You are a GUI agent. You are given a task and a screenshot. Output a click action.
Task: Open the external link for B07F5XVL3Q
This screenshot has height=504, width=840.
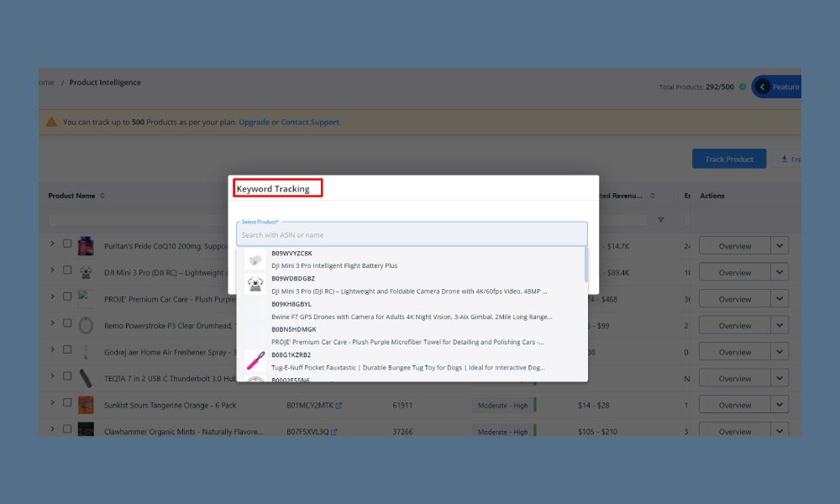(x=333, y=433)
